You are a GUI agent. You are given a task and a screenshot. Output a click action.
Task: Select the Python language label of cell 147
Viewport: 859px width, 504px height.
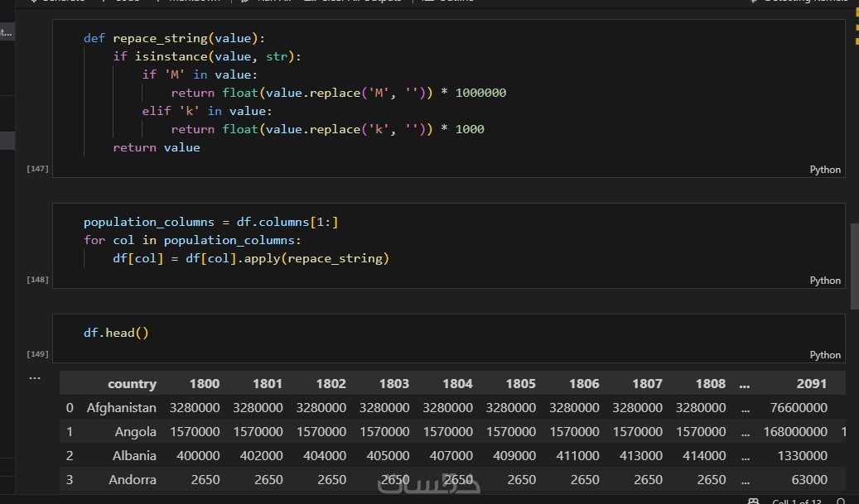[824, 170]
